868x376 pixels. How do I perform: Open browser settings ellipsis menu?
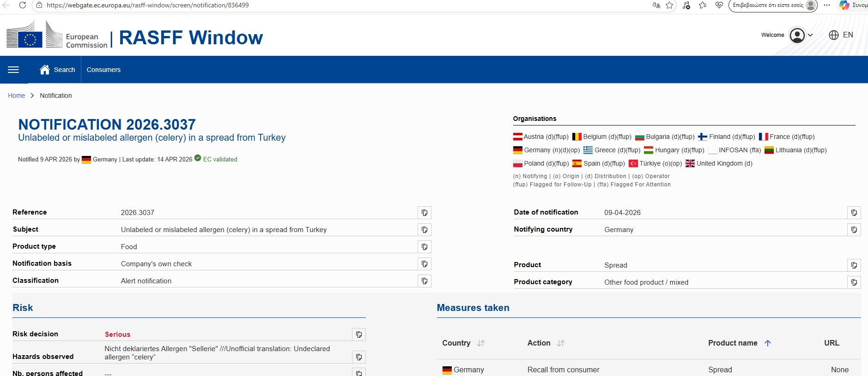(827, 5)
